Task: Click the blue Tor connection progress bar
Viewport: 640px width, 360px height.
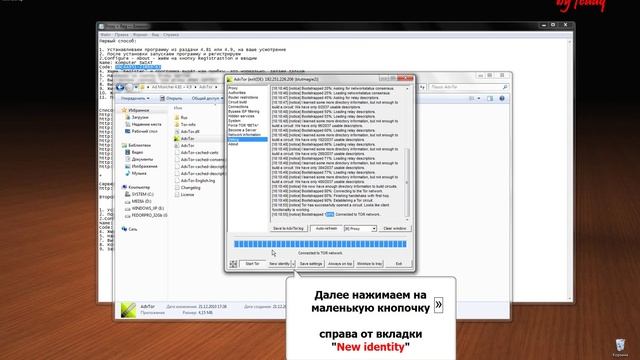Action: click(320, 244)
